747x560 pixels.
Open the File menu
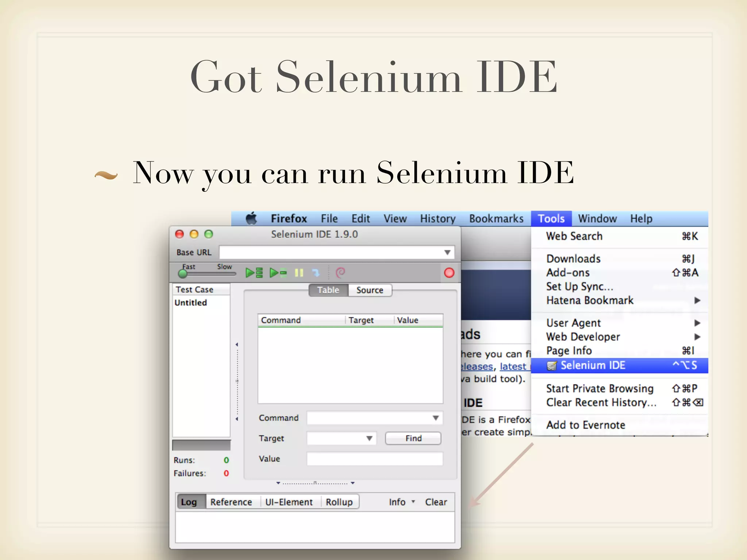(329, 219)
